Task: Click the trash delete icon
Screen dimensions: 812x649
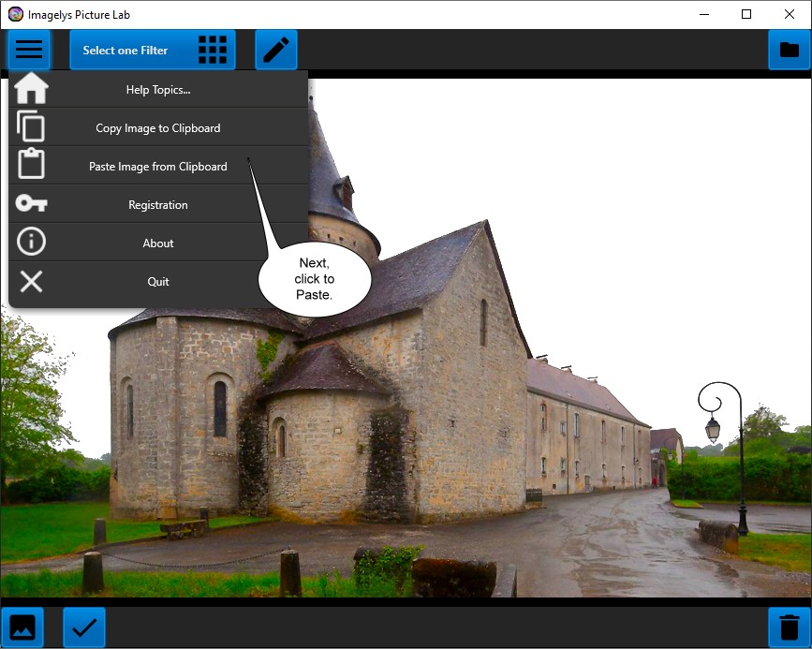Action: [790, 627]
